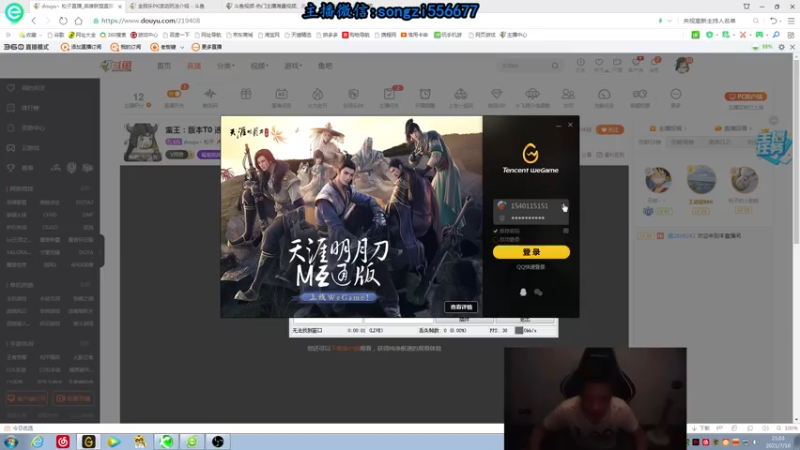Select the QQ penguin login icon
This screenshot has width=800, height=450.
click(x=523, y=292)
